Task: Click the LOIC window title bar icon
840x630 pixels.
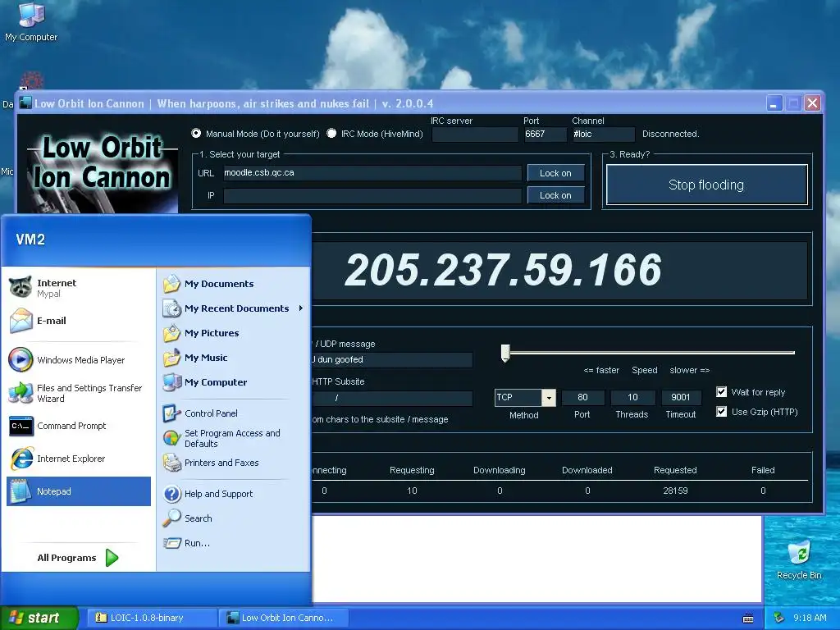Action: pos(25,103)
